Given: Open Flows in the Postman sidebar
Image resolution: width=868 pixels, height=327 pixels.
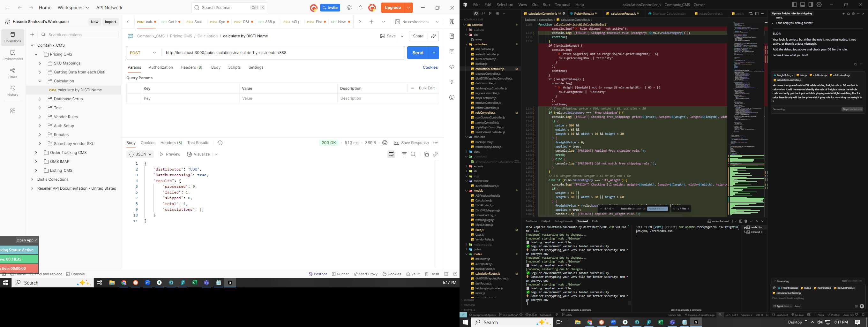Looking at the screenshot, I should [13, 73].
